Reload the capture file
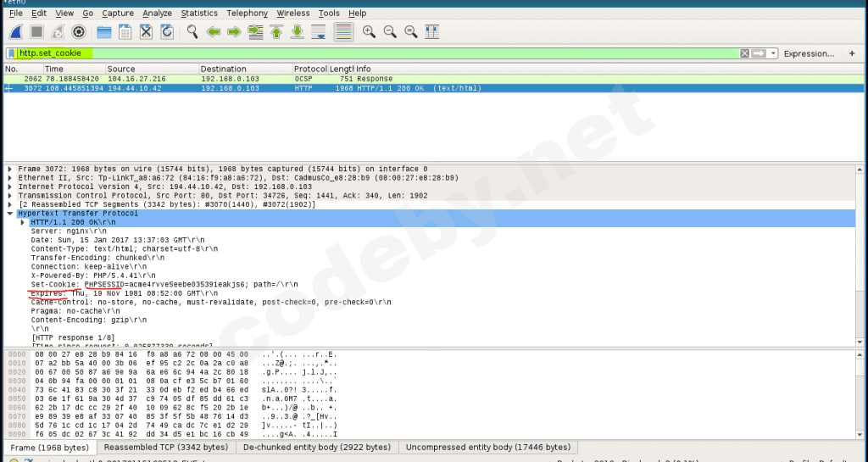Viewport: 868px width, 462px height. click(x=167, y=32)
